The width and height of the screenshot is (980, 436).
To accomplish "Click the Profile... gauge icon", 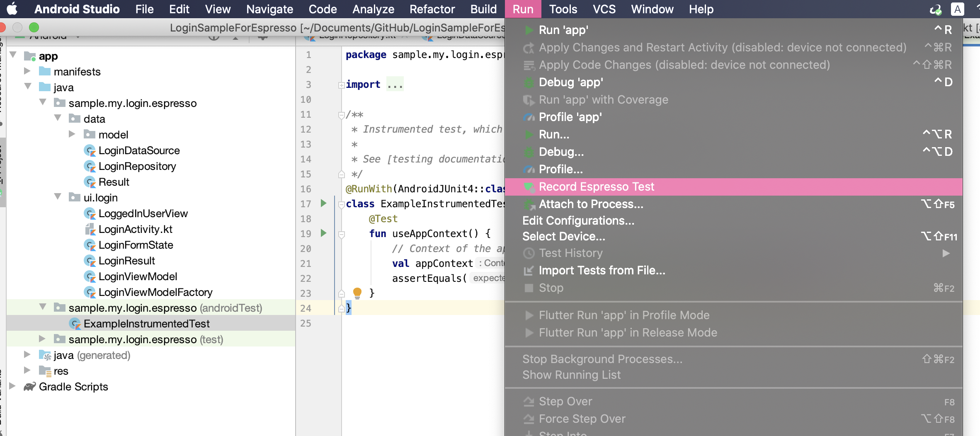I will (x=529, y=170).
